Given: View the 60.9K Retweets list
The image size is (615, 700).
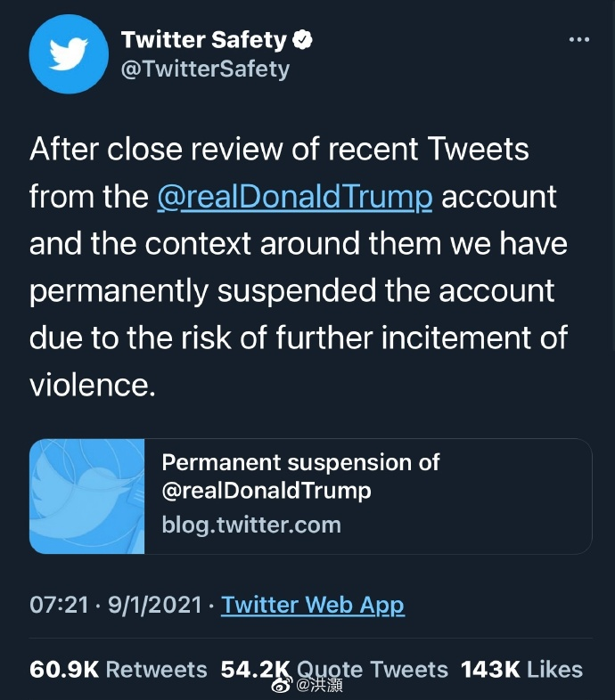Looking at the screenshot, I should [x=118, y=669].
